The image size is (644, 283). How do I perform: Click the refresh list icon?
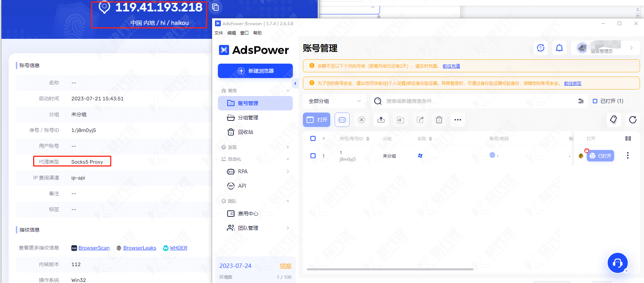pos(632,120)
